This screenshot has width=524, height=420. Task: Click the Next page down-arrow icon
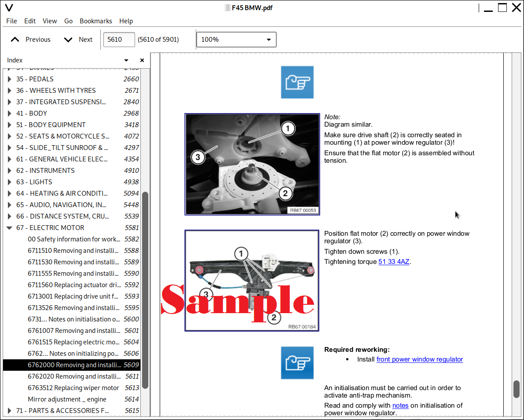[68, 40]
